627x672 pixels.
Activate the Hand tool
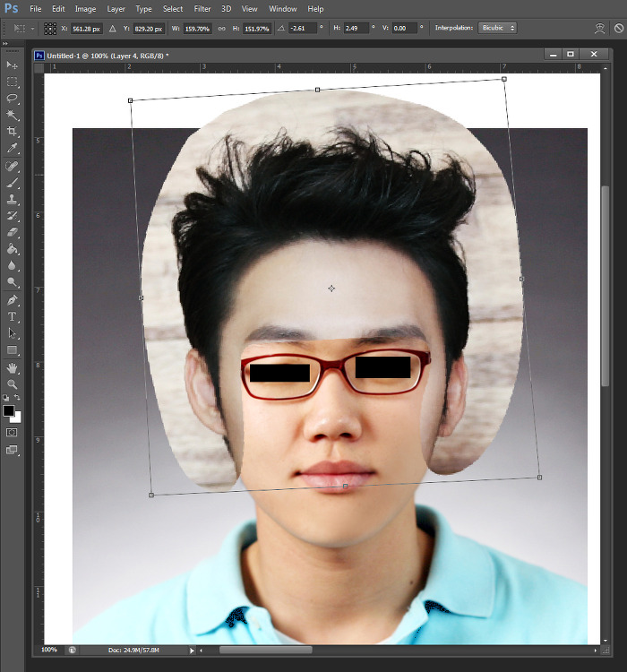coord(13,367)
